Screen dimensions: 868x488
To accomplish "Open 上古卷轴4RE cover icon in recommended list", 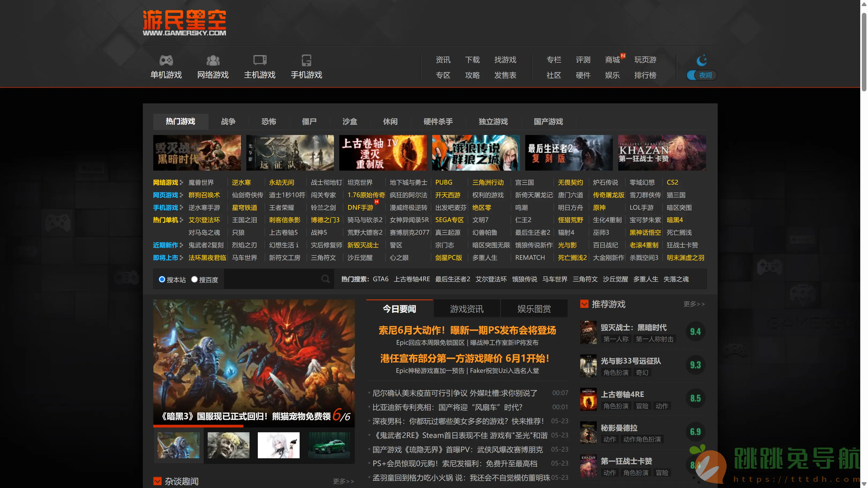I will [x=588, y=399].
